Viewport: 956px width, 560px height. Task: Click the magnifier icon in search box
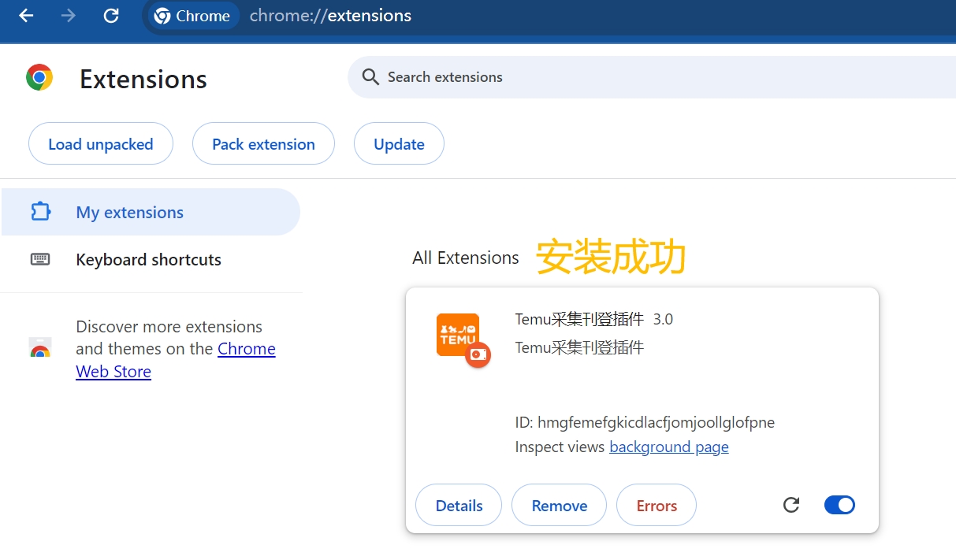click(x=370, y=77)
